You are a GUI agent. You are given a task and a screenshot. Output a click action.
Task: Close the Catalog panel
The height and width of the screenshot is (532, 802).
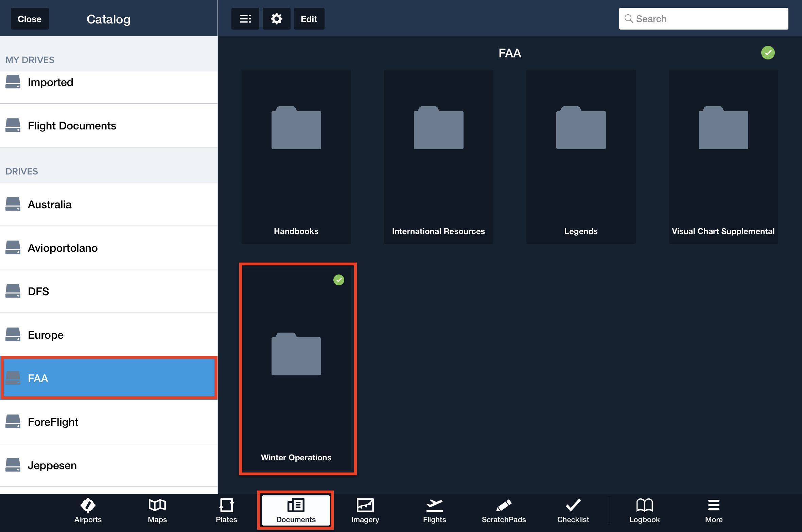[30, 19]
